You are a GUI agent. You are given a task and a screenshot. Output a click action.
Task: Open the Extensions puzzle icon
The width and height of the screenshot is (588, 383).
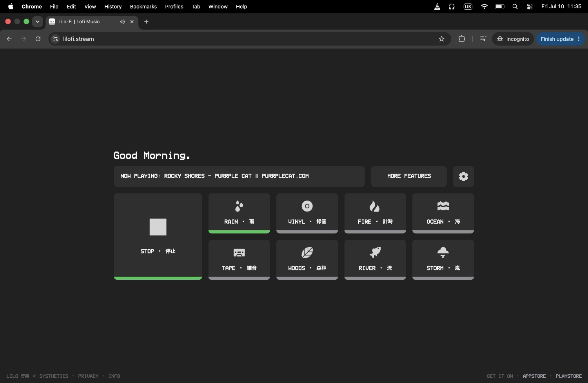click(462, 39)
